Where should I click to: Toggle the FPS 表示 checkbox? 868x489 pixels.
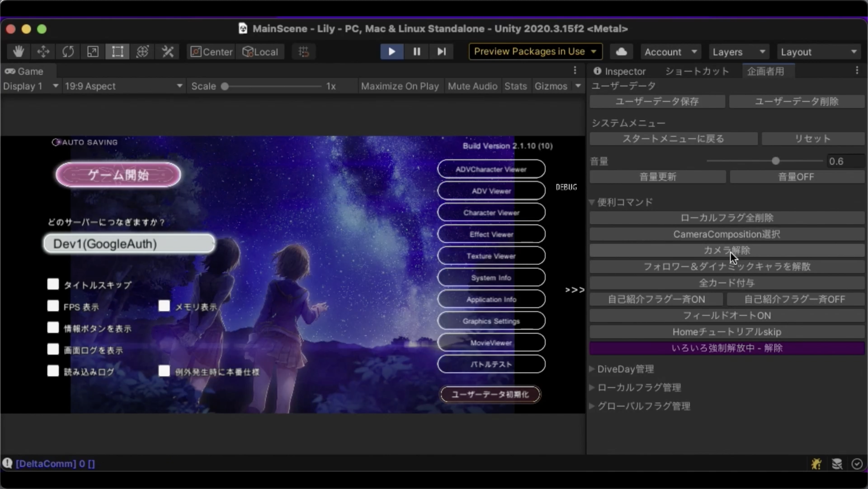click(53, 306)
